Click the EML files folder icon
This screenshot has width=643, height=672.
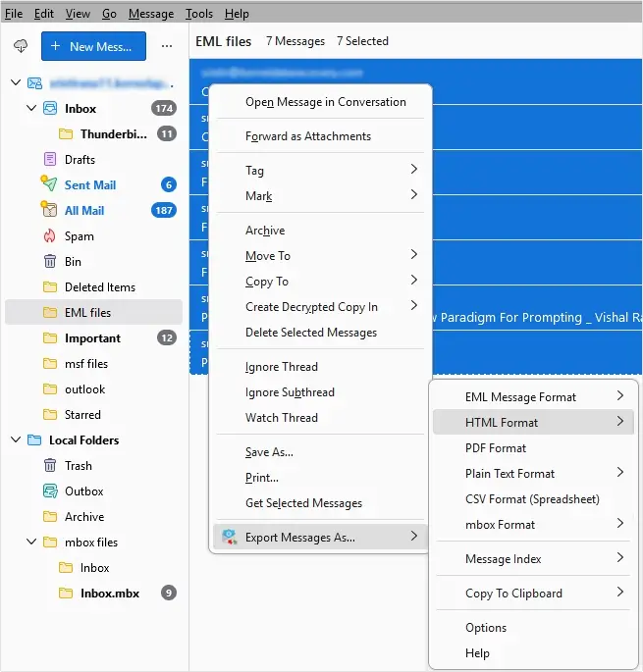pos(50,312)
